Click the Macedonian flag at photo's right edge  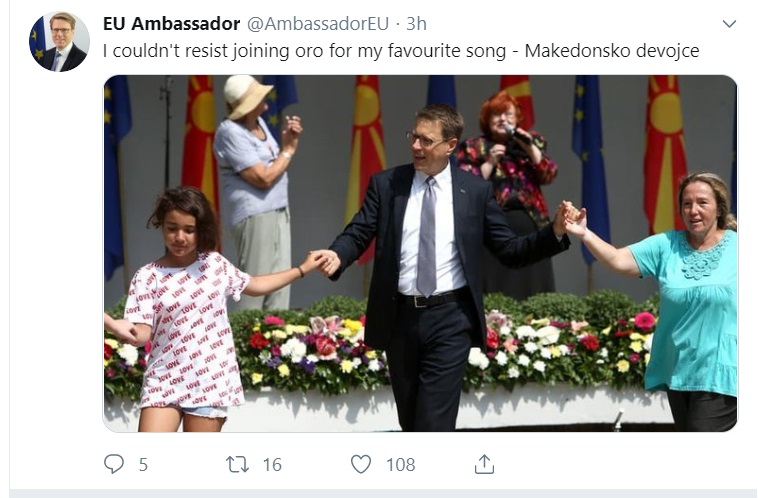pyautogui.click(x=665, y=155)
